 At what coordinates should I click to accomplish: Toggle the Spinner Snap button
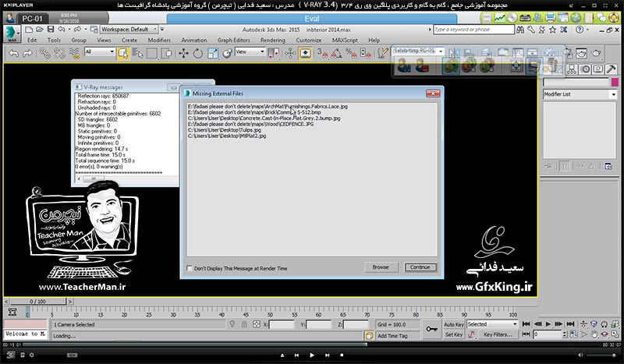365,53
